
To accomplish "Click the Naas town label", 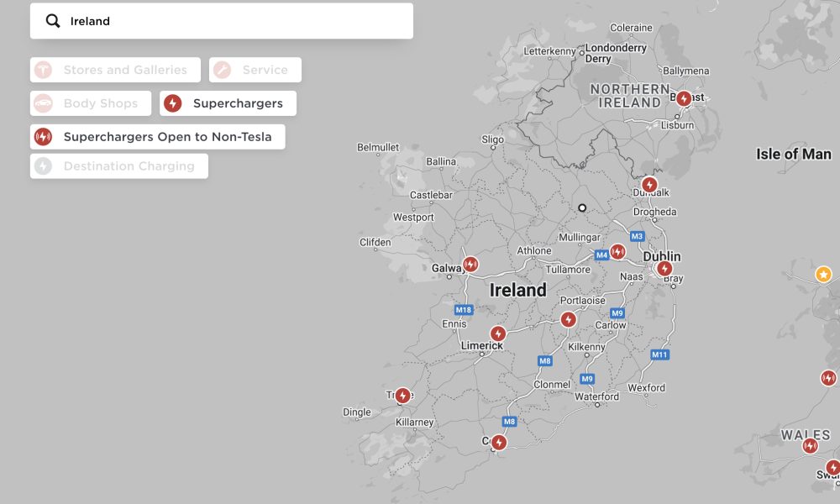I will [x=631, y=276].
